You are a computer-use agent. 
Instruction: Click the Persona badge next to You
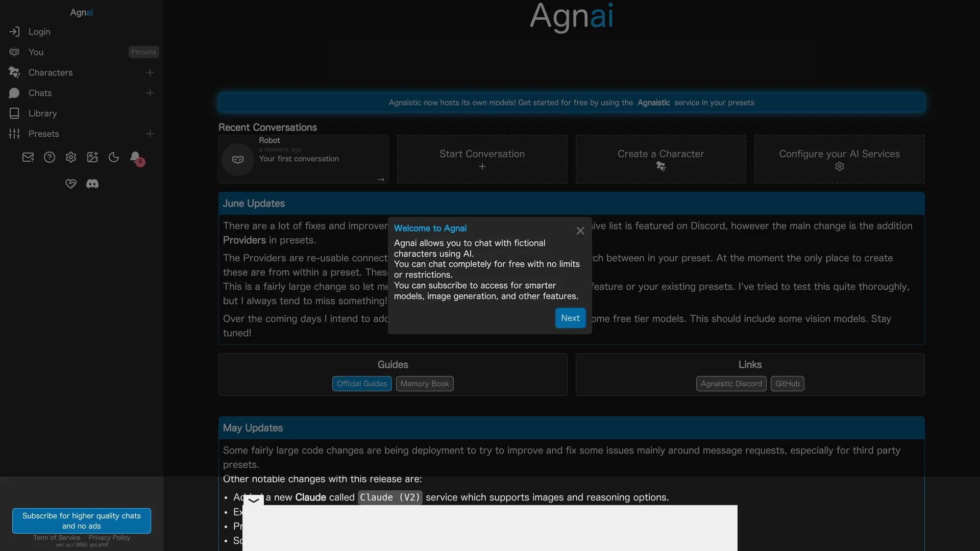[143, 52]
